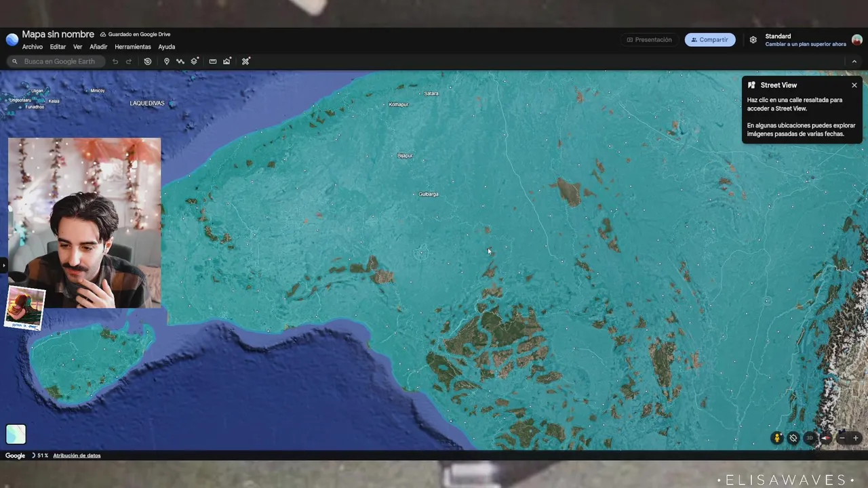The height and width of the screenshot is (488, 868).
Task: Open the Editar menu
Action: click(58, 47)
